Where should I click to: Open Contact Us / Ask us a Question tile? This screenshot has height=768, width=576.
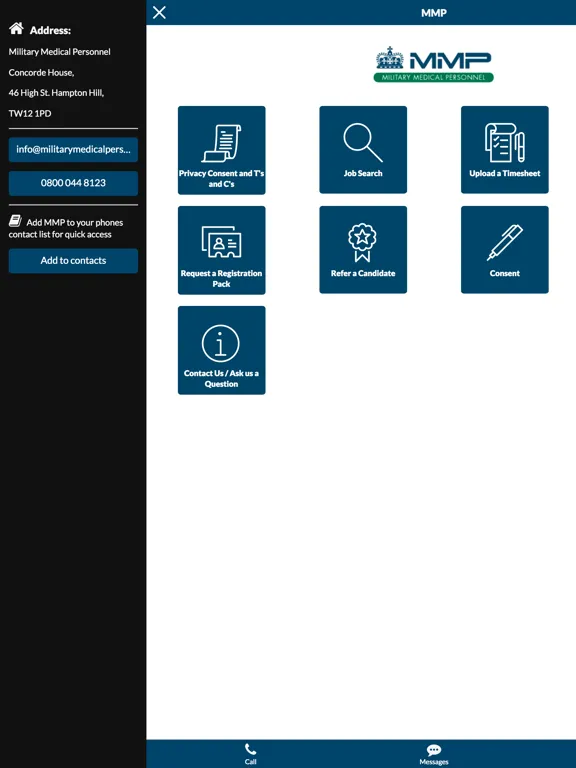pyautogui.click(x=221, y=350)
